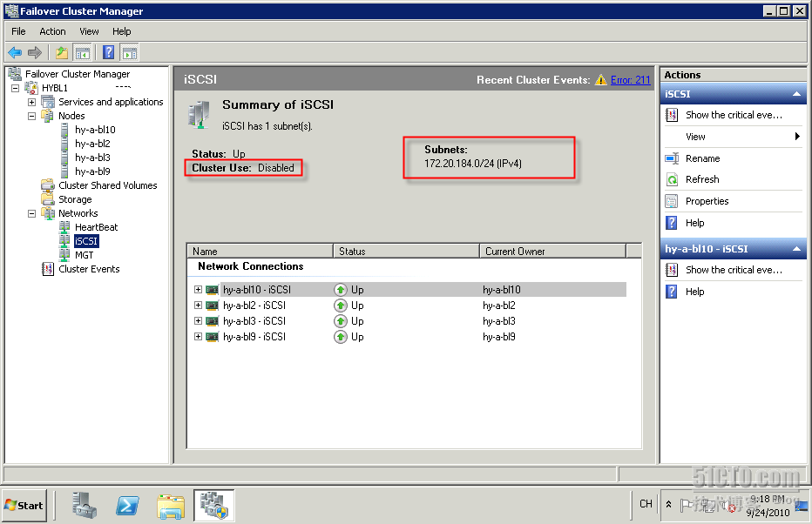Select node hy-a-bl3 in the tree
This screenshot has width=812, height=524.
pyautogui.click(x=92, y=158)
